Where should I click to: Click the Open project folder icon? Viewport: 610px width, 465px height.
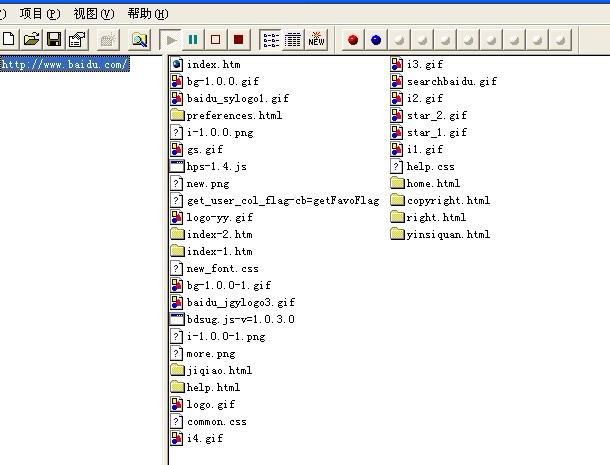click(31, 40)
